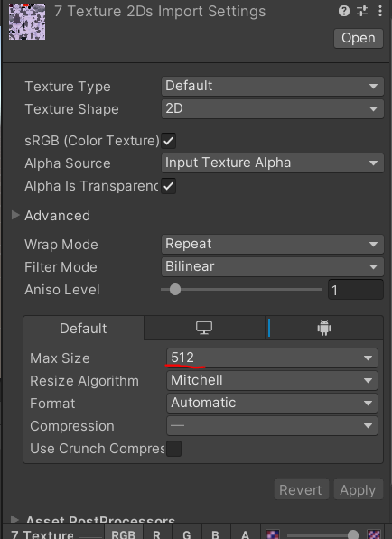This screenshot has width=392, height=539.
Task: Click the Aniso Level slider handle
Action: click(x=175, y=290)
